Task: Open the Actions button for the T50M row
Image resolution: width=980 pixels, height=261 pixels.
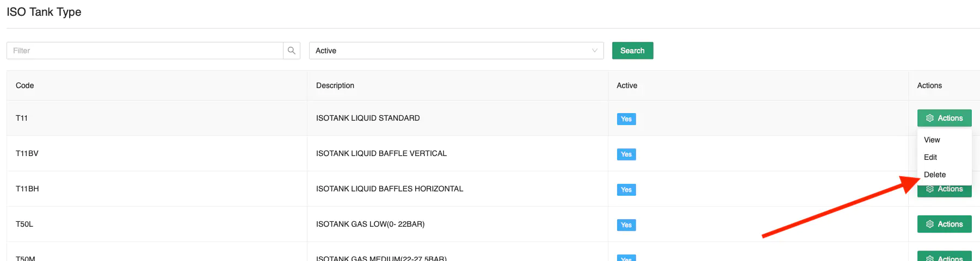Action: click(944, 257)
